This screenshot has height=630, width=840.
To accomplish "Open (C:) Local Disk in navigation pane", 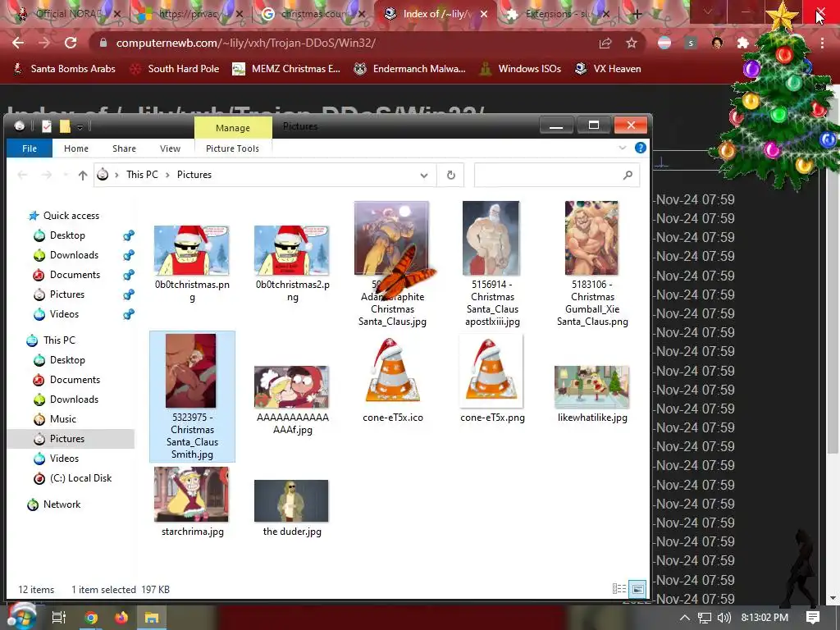I will click(x=80, y=478).
